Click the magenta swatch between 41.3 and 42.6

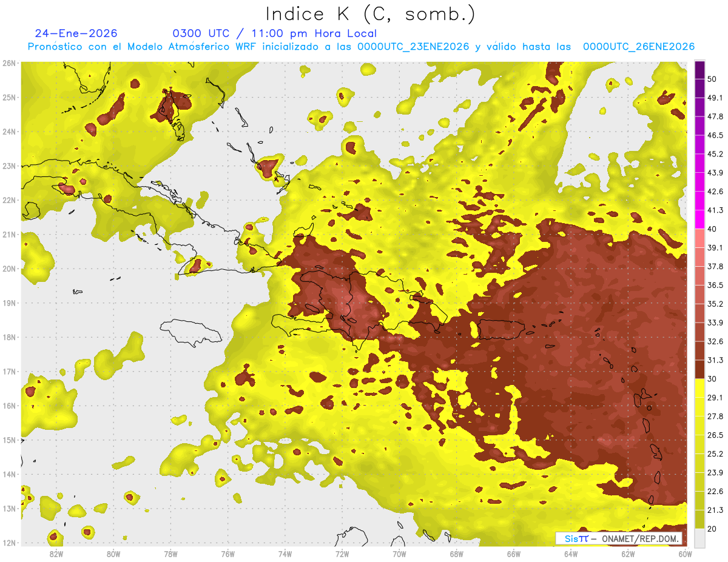(700, 201)
